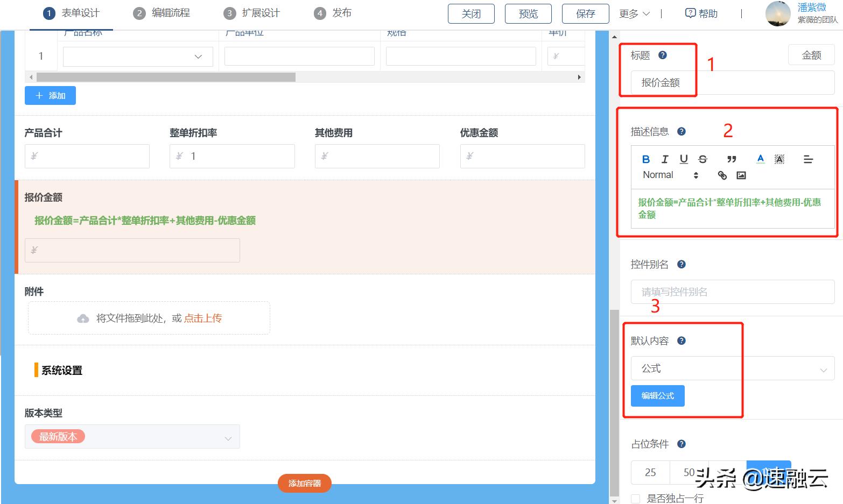Check the 是否独占一行 checkbox

point(635,498)
